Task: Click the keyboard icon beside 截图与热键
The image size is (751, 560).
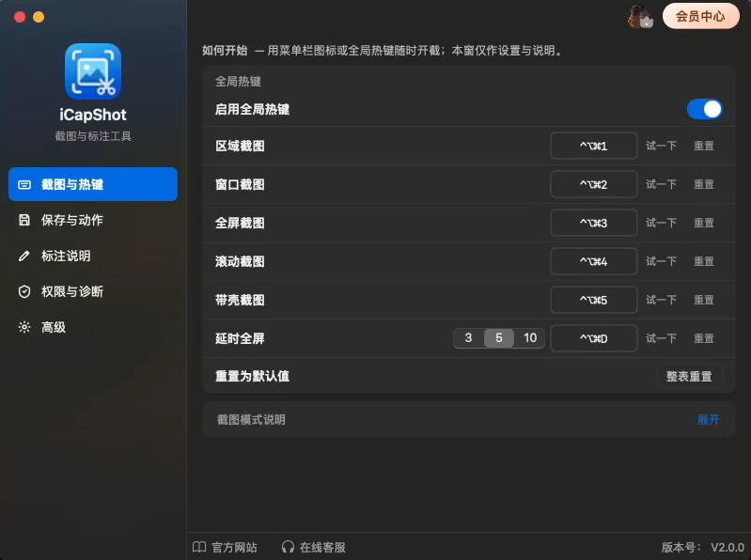Action: [x=24, y=185]
